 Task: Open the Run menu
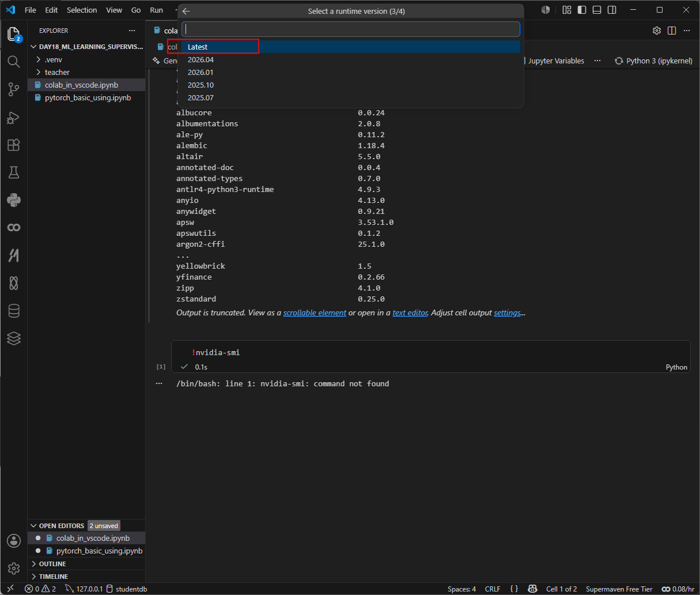point(156,10)
